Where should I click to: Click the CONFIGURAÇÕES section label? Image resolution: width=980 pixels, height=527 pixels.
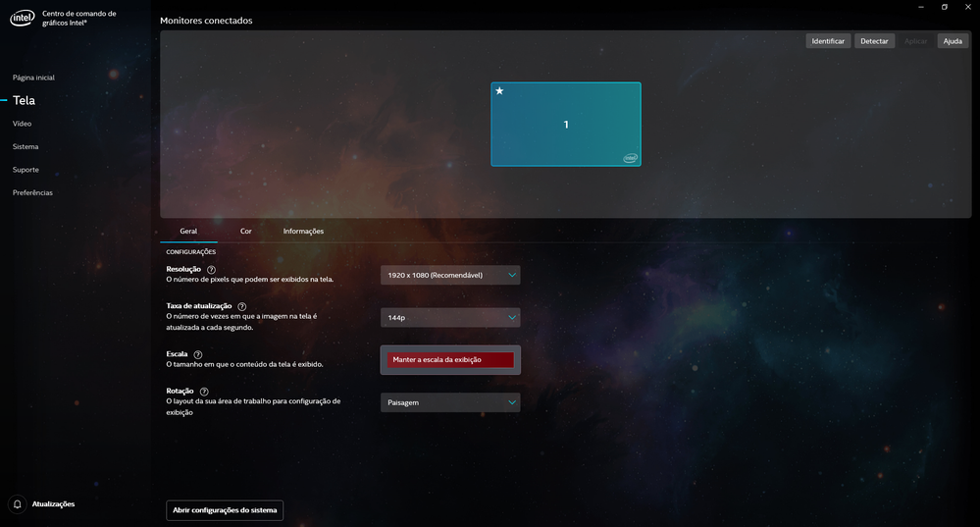(190, 252)
